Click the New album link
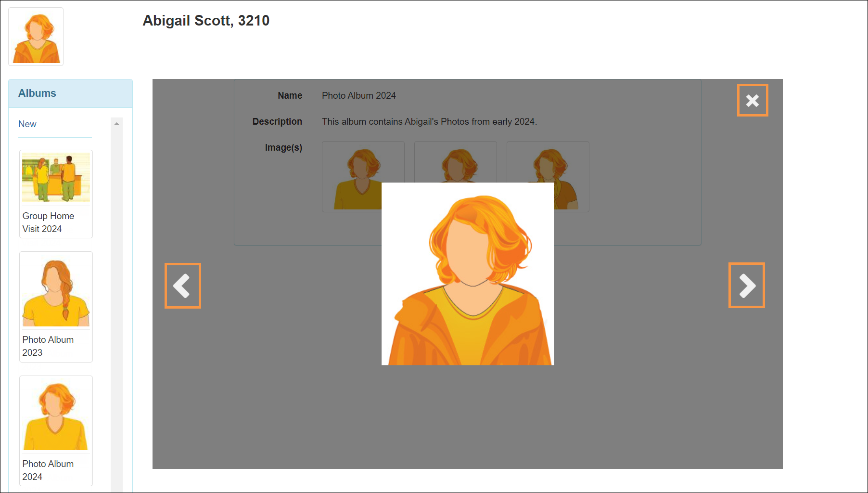This screenshot has height=493, width=868. point(27,124)
